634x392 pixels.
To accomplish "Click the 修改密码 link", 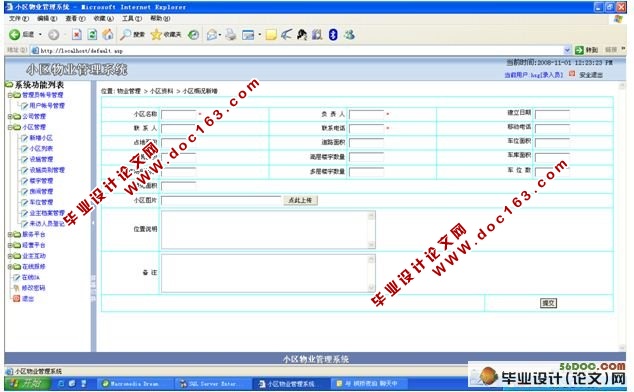I will [34, 288].
